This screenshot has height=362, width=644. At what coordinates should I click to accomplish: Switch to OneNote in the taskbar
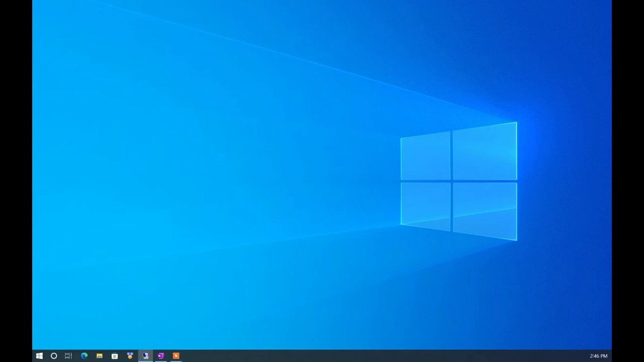click(x=160, y=356)
